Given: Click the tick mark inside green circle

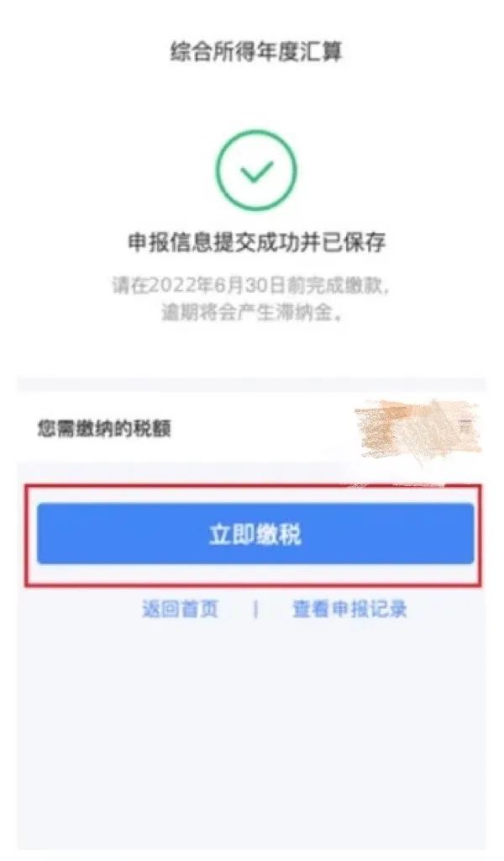Looking at the screenshot, I should [256, 171].
